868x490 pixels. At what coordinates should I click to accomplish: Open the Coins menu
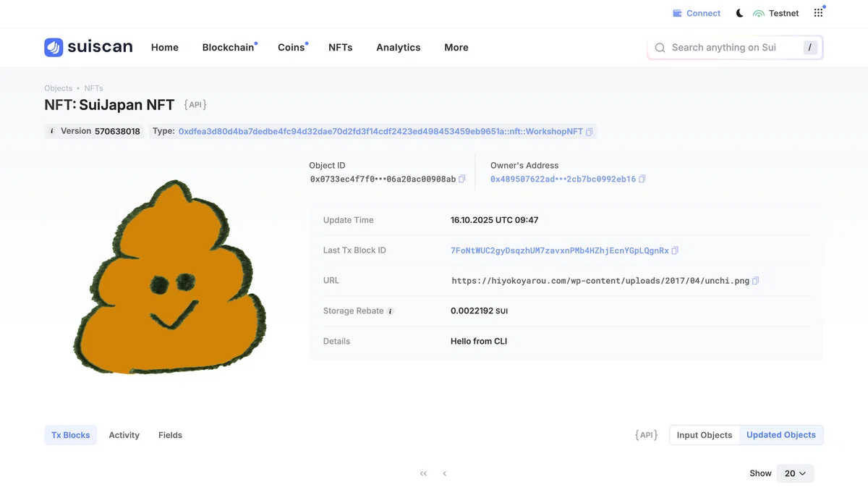[x=292, y=47]
